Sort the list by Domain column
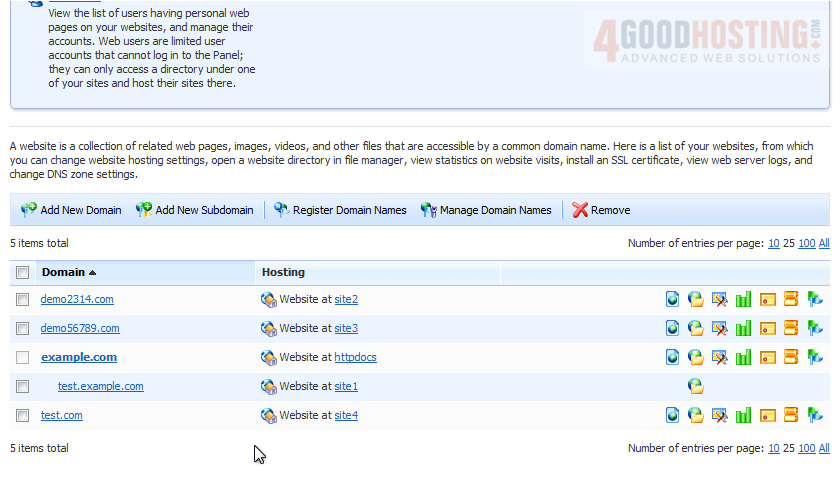Image resolution: width=840 pixels, height=480 pixels. click(x=64, y=272)
